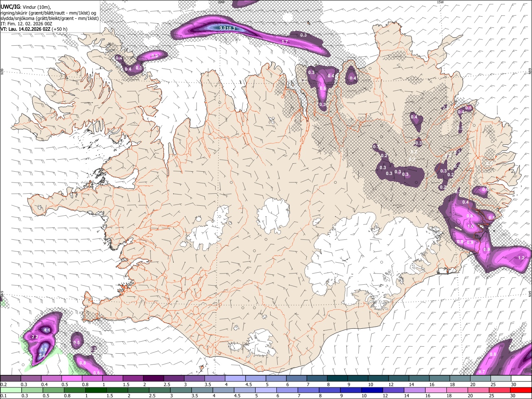Viewport: 532px width, 399px height.
Task: Select the 'slydda/snjókoma' legend description line
Action: point(49,18)
